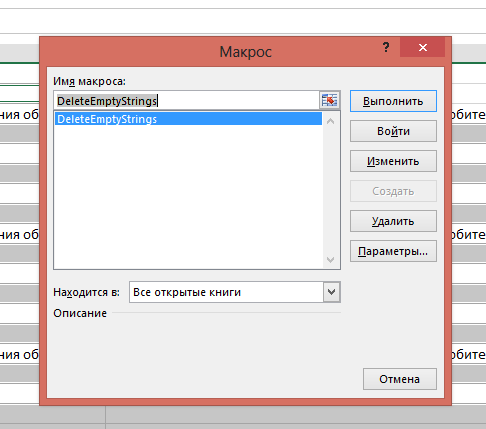Click the range selector icon in macro name field
486x429 pixels.
tap(329, 100)
